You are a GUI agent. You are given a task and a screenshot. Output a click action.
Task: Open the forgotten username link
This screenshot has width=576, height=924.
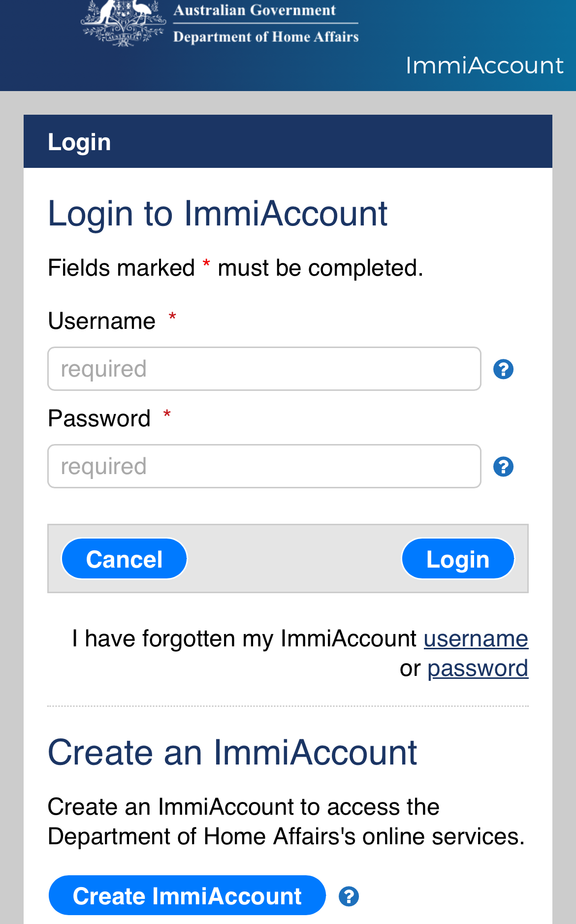click(476, 639)
